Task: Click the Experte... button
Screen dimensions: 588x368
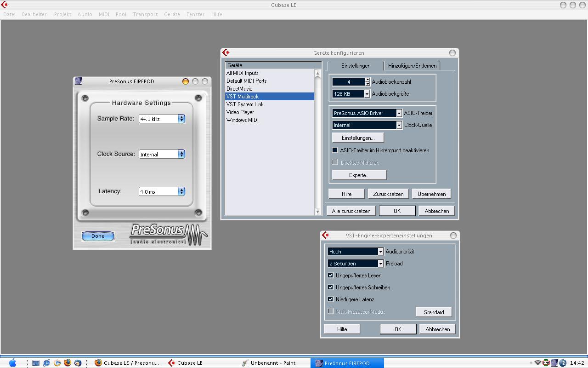Action: tap(359, 175)
